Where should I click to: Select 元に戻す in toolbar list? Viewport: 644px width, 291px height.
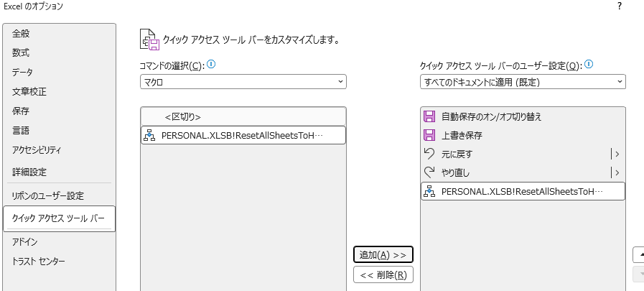click(523, 154)
